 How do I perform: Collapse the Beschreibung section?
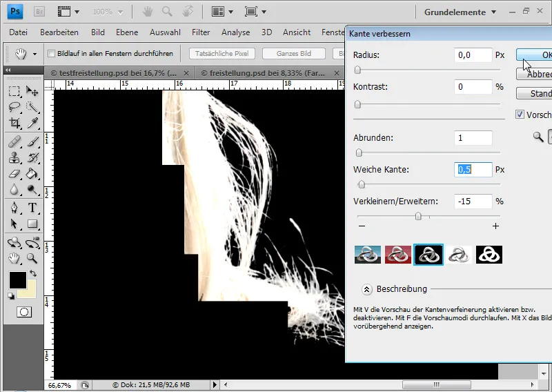coord(366,289)
